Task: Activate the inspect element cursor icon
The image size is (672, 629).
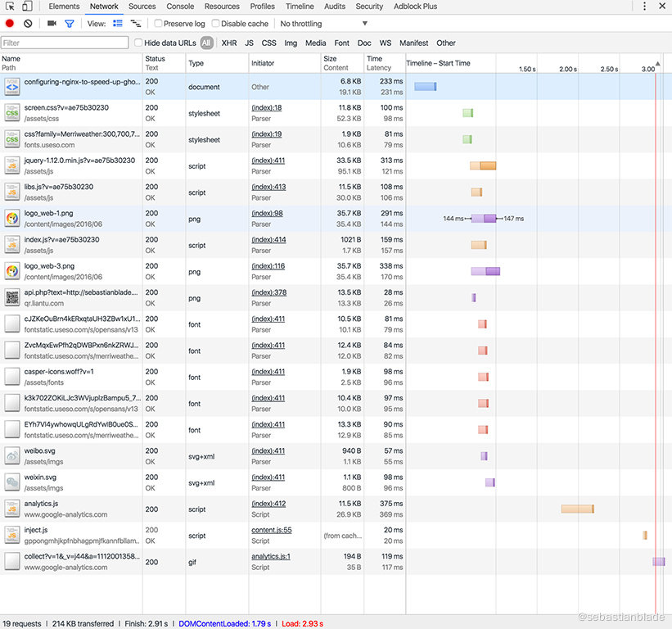Action: pos(10,7)
